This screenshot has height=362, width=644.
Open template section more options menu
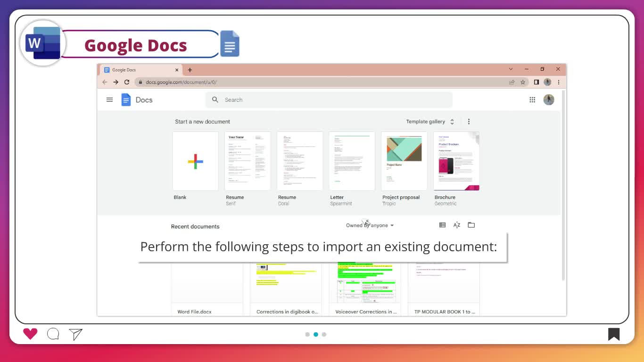tap(469, 122)
